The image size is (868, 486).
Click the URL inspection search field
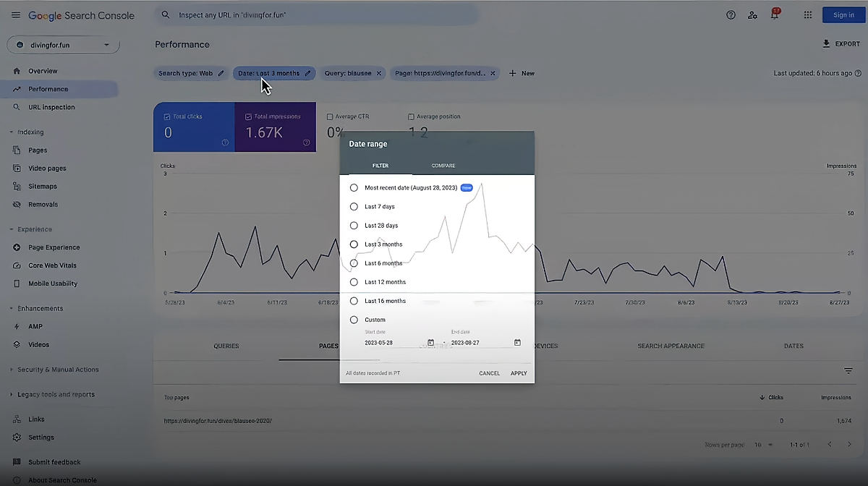click(318, 15)
